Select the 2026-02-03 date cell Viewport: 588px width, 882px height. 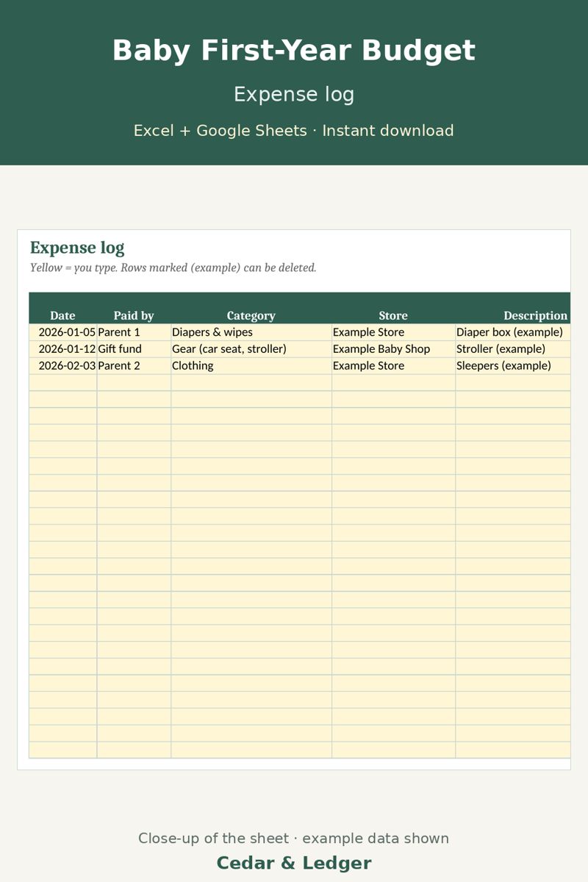coord(62,366)
